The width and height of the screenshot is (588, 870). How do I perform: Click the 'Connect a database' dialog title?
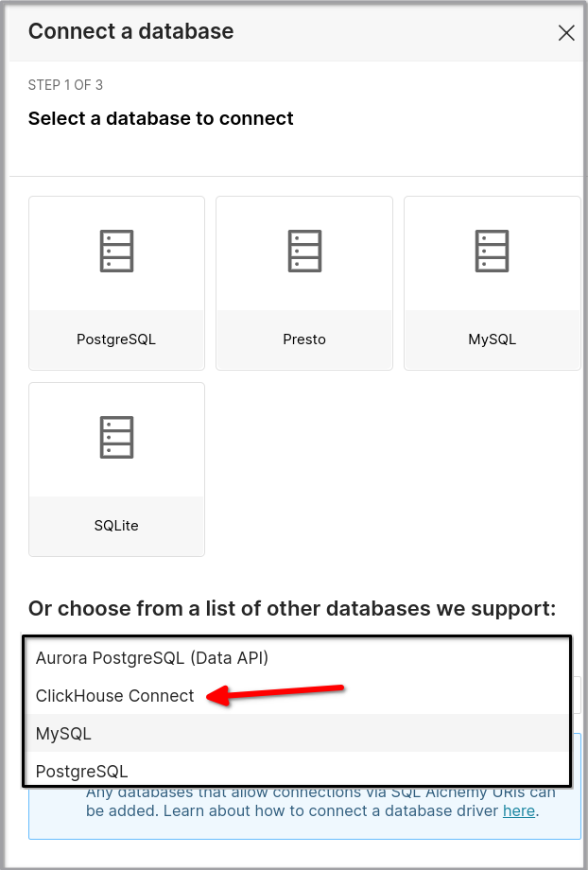tap(131, 31)
